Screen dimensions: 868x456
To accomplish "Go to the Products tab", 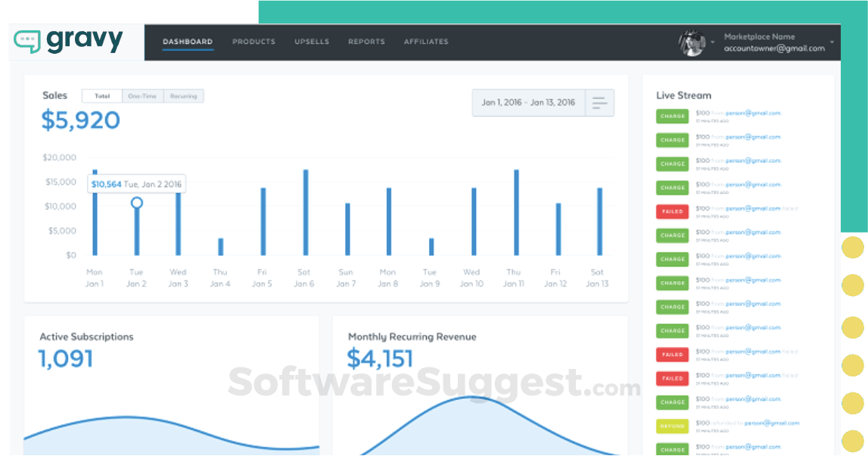I will (254, 42).
